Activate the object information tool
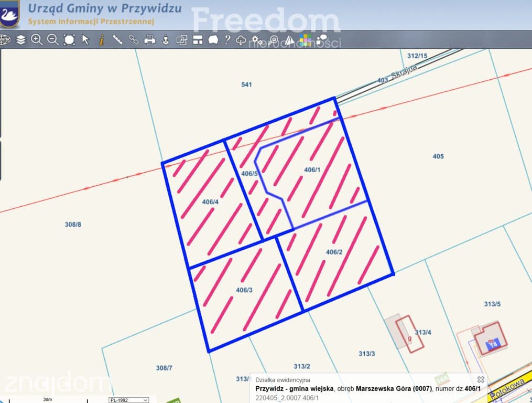 click(x=101, y=40)
